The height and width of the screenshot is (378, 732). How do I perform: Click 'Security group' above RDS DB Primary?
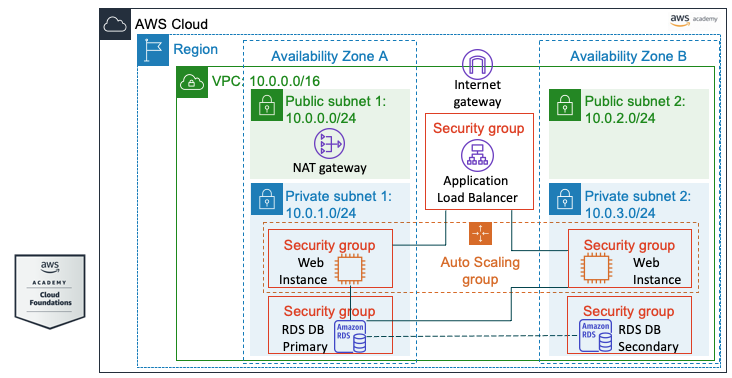click(329, 311)
